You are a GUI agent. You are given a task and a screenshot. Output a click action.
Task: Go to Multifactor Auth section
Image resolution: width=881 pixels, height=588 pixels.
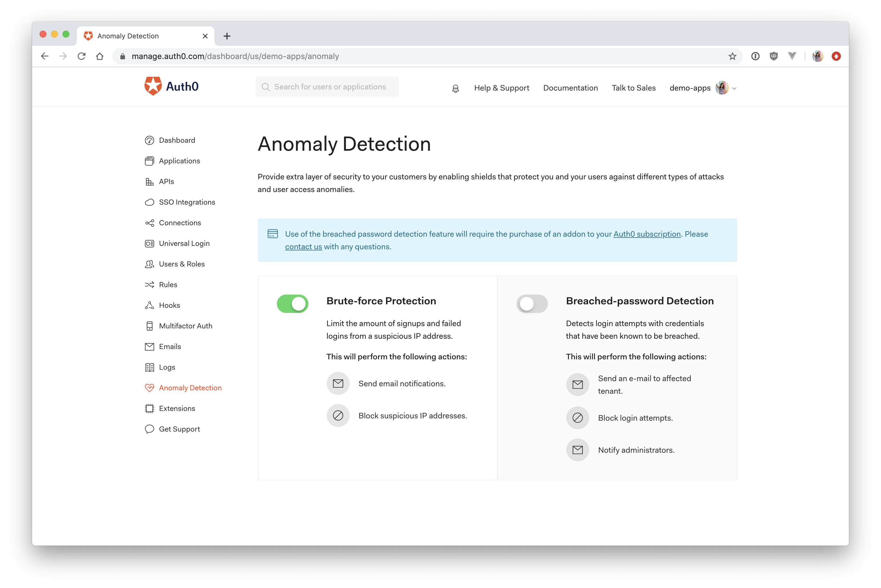[x=185, y=326]
